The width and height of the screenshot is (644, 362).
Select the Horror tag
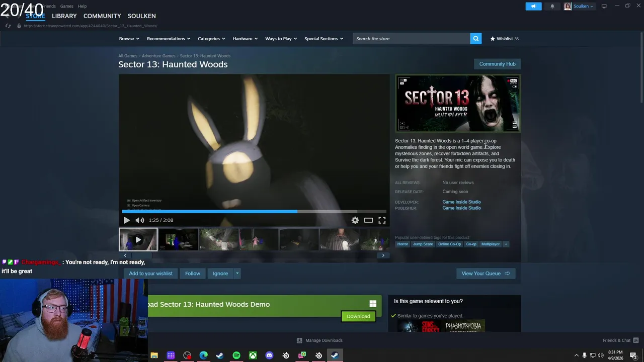click(403, 244)
